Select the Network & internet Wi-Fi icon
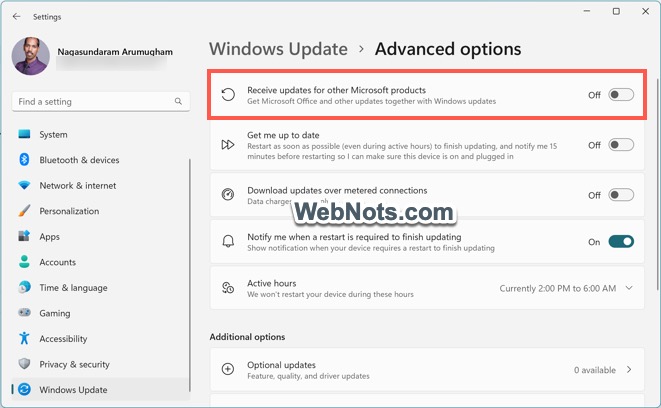 tap(24, 186)
